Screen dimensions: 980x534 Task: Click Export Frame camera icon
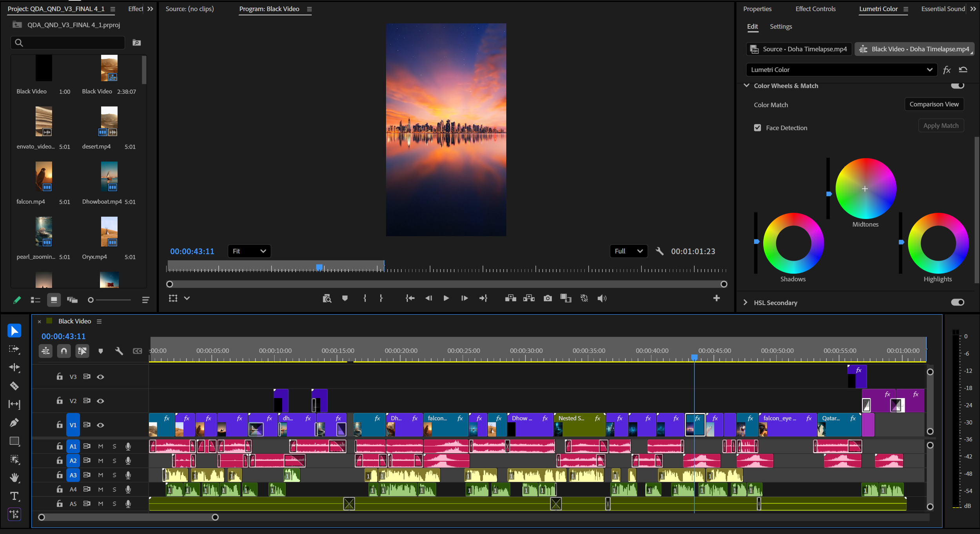pos(548,299)
